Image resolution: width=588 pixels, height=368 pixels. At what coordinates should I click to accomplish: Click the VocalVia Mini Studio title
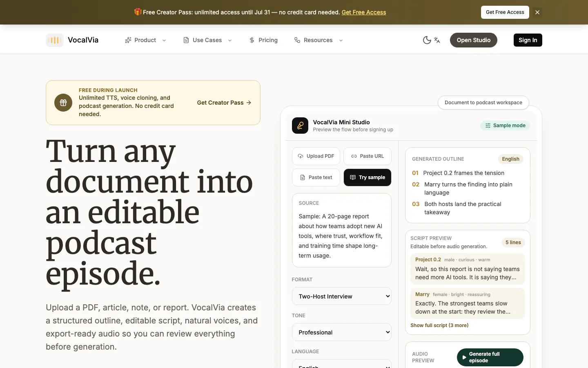pyautogui.click(x=341, y=122)
